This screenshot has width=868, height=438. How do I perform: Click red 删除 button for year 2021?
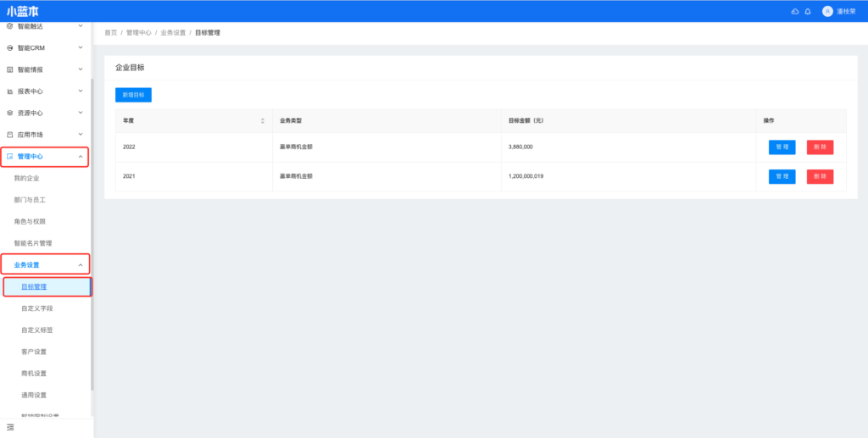[820, 176]
